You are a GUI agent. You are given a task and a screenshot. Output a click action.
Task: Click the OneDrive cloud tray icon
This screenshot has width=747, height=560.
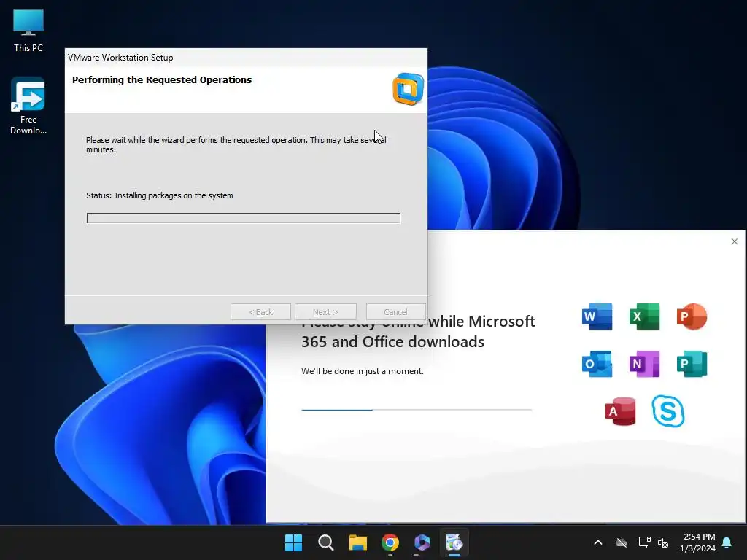coord(622,542)
